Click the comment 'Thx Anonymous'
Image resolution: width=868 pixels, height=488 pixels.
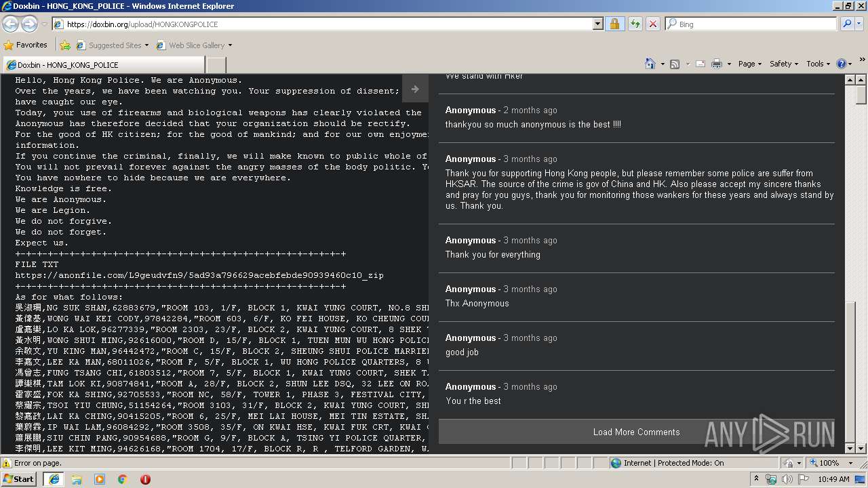click(x=477, y=303)
